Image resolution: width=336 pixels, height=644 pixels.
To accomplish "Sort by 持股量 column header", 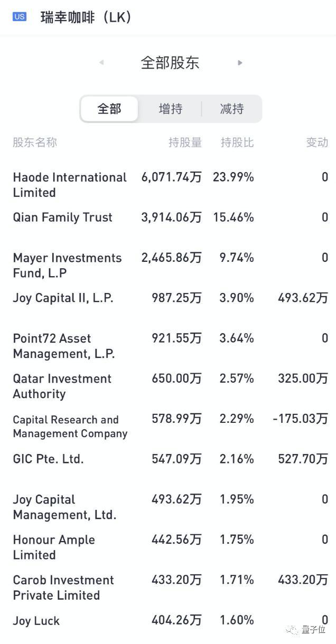I will click(x=185, y=143).
